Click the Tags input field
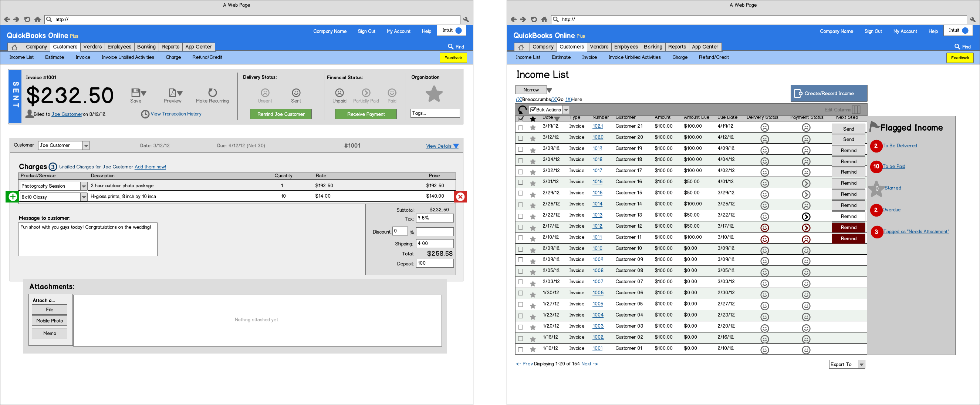980x405 pixels. (x=435, y=113)
